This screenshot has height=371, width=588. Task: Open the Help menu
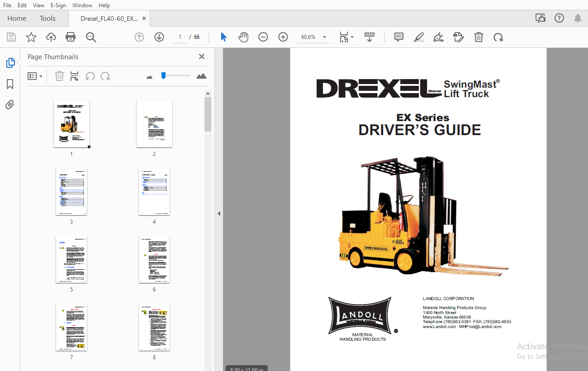[x=104, y=5]
